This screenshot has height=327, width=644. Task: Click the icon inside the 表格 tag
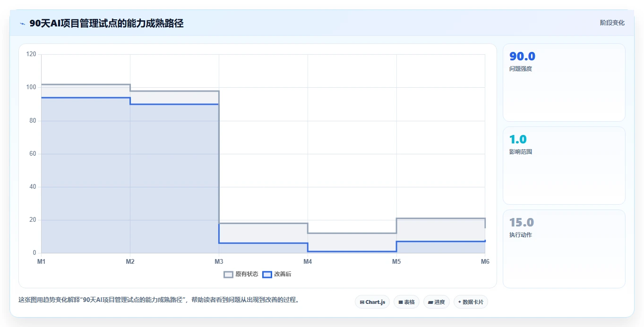click(401, 302)
